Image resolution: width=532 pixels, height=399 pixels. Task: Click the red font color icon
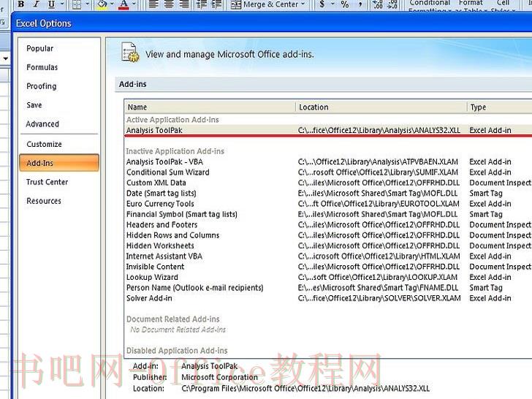click(x=123, y=4)
